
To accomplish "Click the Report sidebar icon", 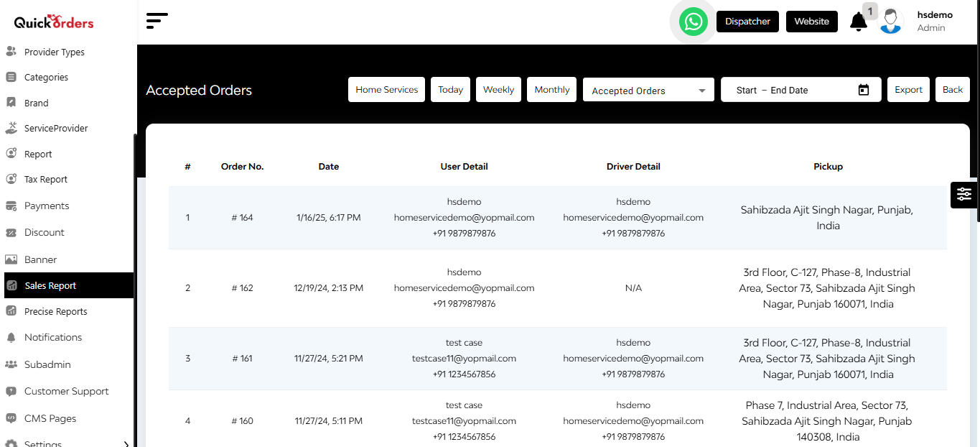I will tap(11, 154).
